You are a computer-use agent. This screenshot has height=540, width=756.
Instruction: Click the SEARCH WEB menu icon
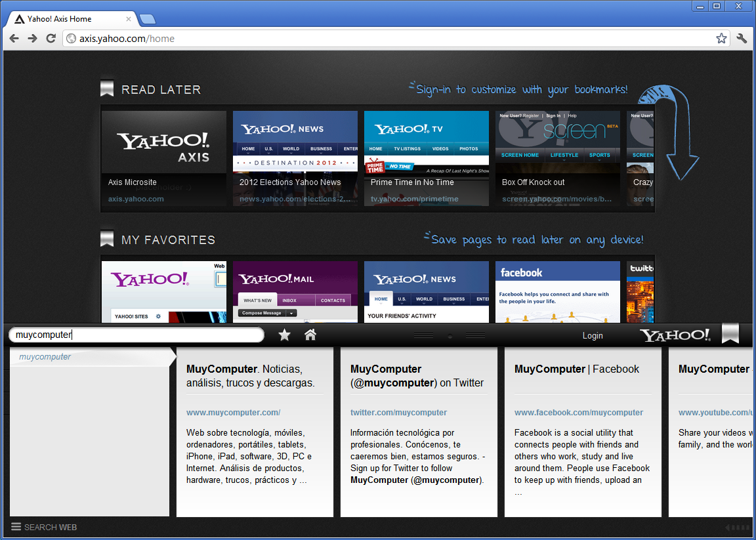pos(16,527)
